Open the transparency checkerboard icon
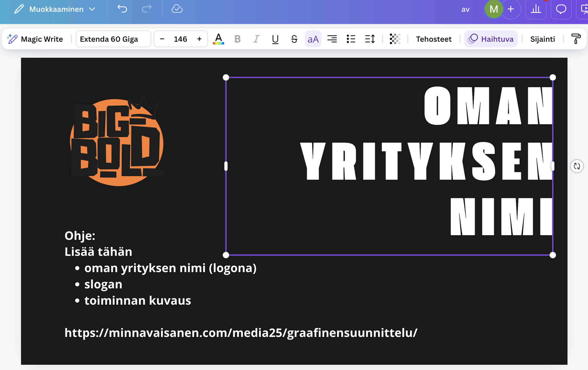This screenshot has width=588, height=370. pyautogui.click(x=395, y=39)
